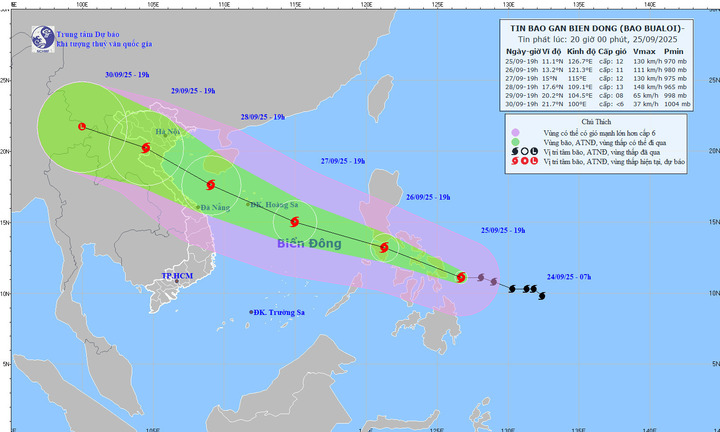Click the forecast storm icon for 28/09

210,185
